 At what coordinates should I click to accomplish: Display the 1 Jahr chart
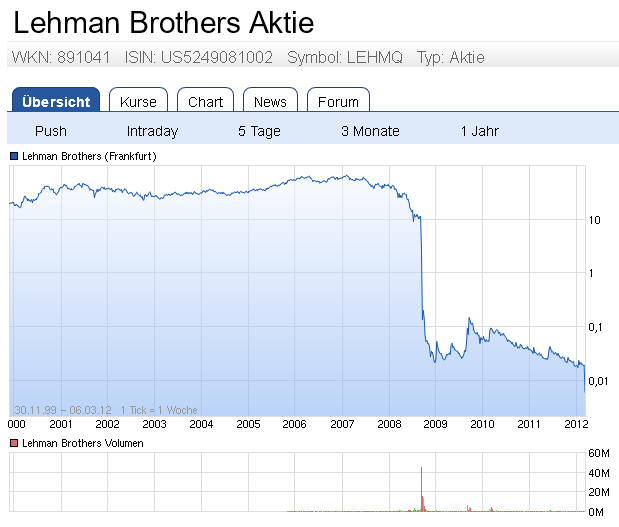pyautogui.click(x=479, y=131)
